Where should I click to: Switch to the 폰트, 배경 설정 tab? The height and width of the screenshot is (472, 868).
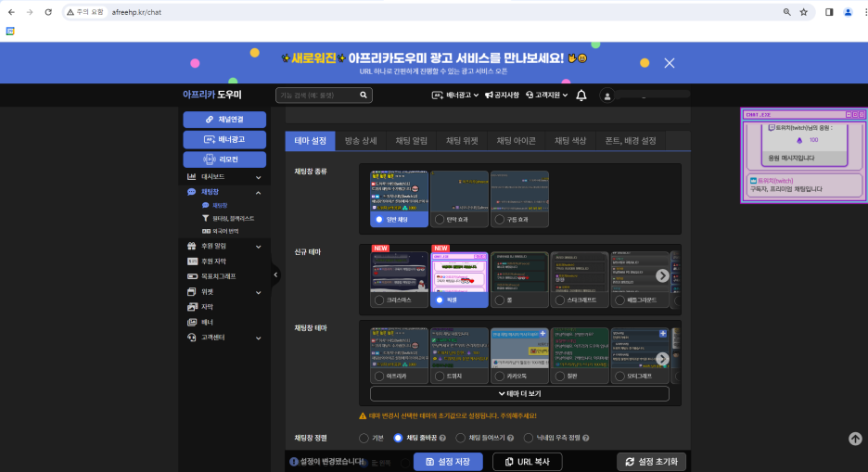click(x=631, y=141)
